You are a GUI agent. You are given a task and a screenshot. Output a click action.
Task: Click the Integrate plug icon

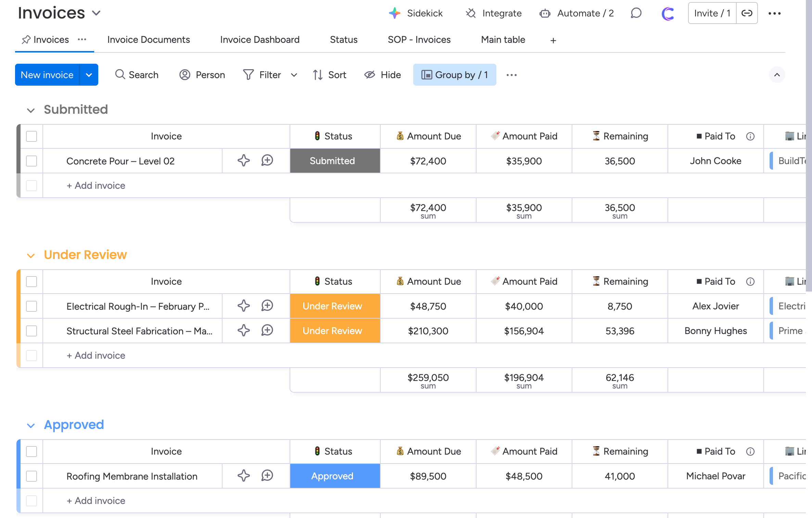click(x=471, y=13)
